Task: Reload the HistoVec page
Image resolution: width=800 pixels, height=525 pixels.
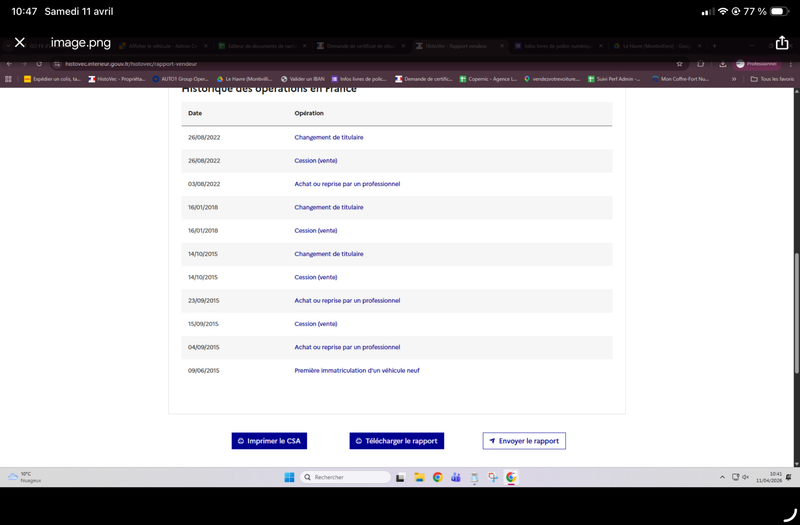Action: 39,64
